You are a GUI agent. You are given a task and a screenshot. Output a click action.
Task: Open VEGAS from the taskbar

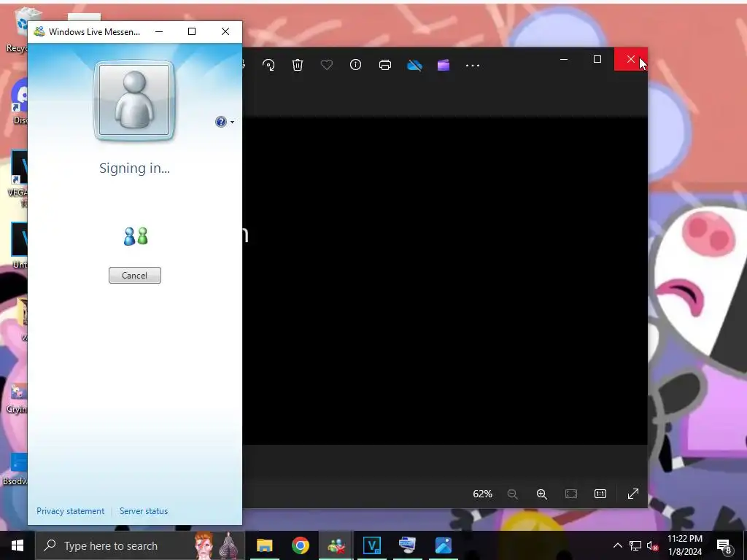371,545
